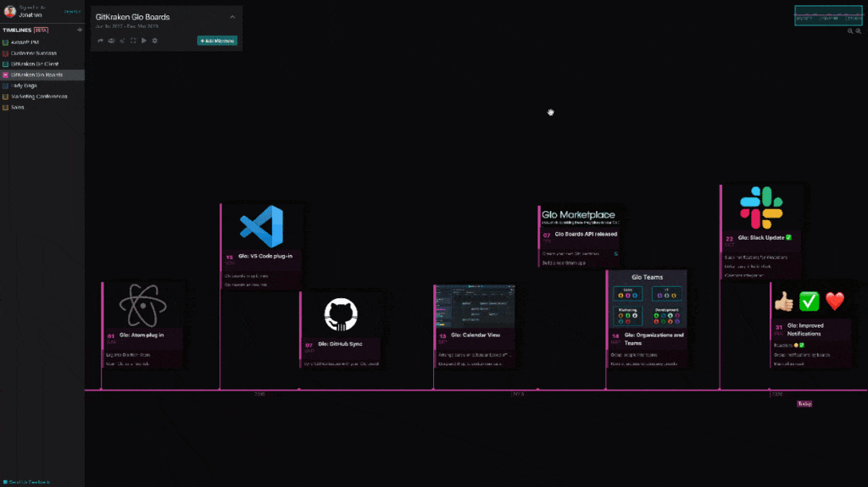This screenshot has width=868, height=487.
Task: Click the zoom in magnifier icon
Action: coord(858,31)
